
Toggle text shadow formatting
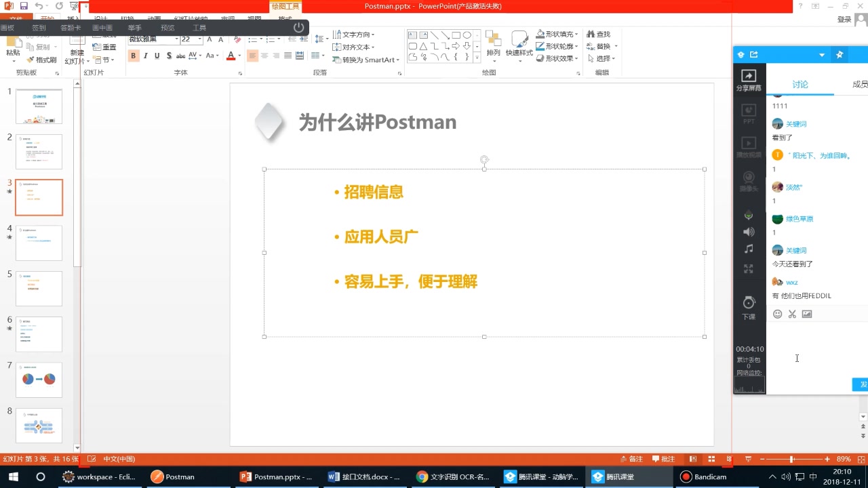(x=169, y=56)
